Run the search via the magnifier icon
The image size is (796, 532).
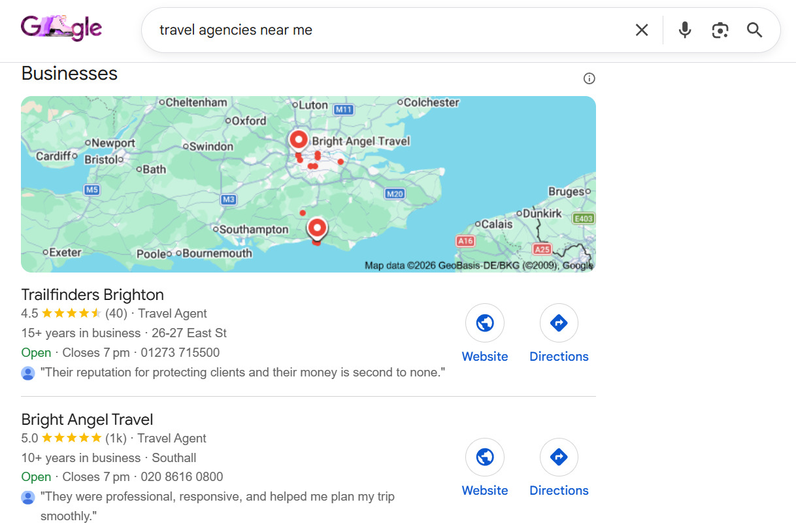pyautogui.click(x=754, y=30)
